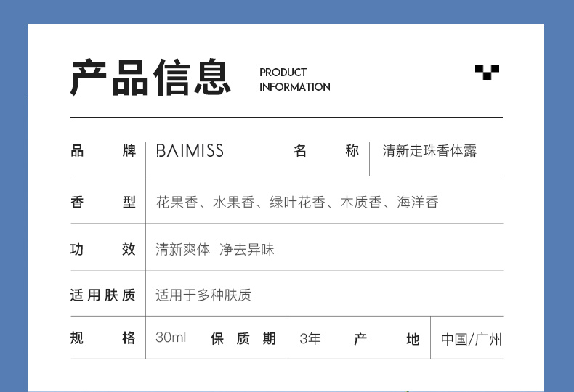Select the origin value 中国/广州

coord(471,339)
